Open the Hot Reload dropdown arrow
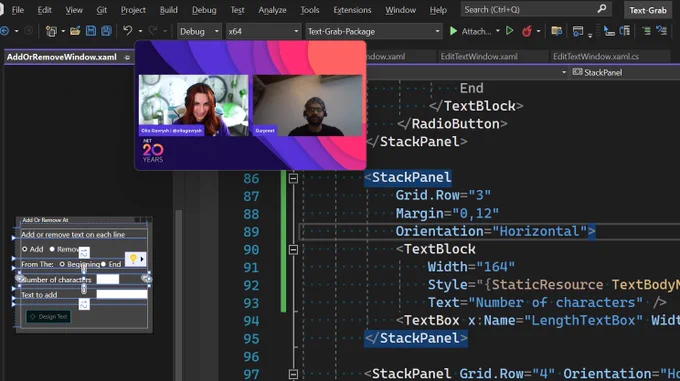Viewport: 680px width, 381px height. [538, 31]
